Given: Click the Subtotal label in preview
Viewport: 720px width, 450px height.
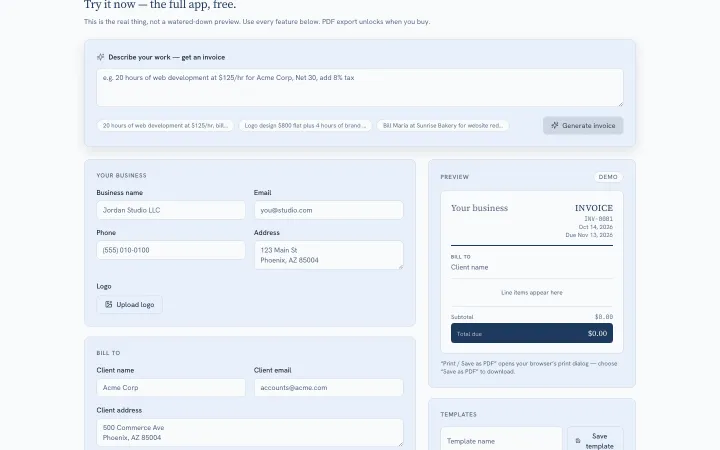Looking at the screenshot, I should coord(462,317).
